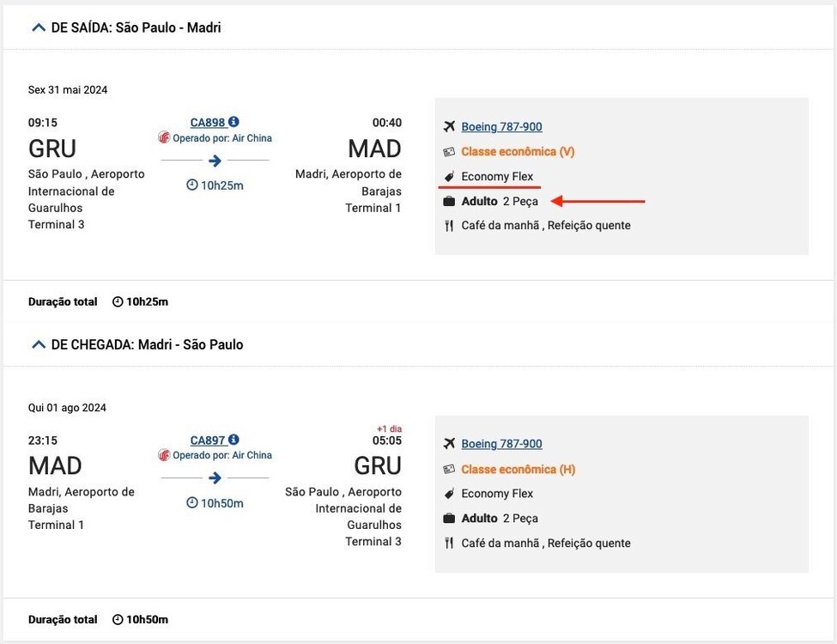
Task: Click the ticket icon beside Classe econômica (V)
Action: click(x=448, y=152)
